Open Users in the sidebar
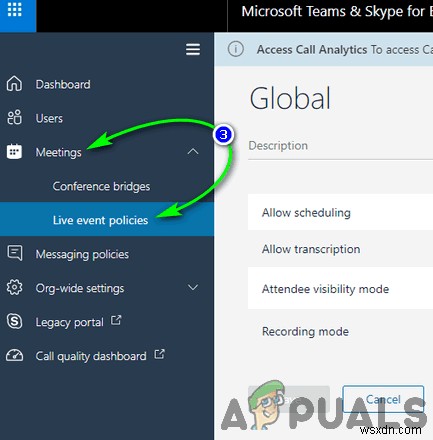433x440 pixels. coord(49,118)
